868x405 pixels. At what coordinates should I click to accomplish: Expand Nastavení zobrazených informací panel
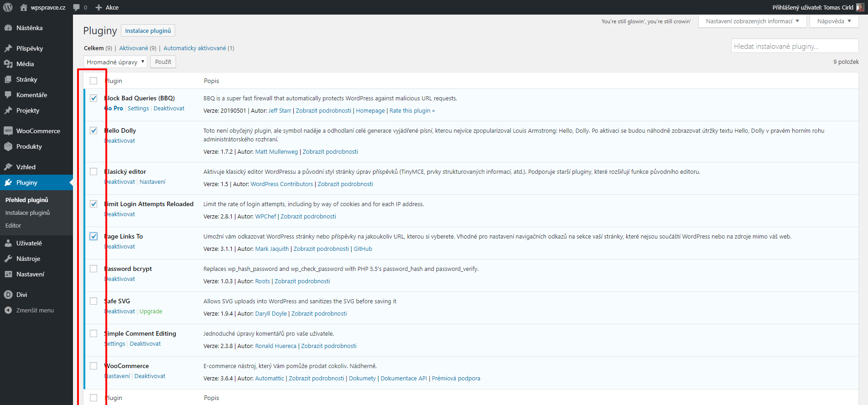pos(753,21)
